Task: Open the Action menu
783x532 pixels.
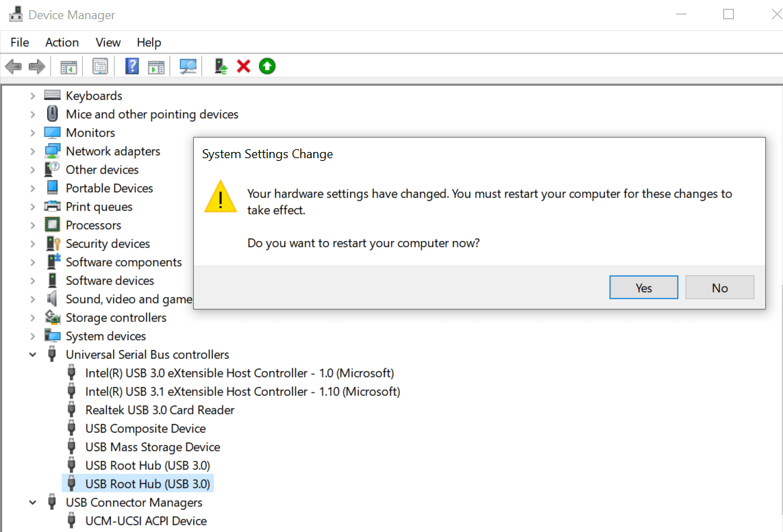Action: tap(62, 42)
